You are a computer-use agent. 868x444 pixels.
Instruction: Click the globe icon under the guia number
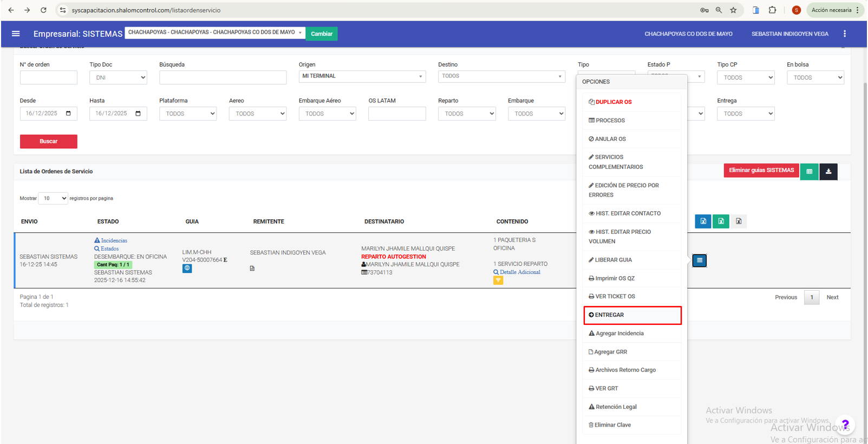coord(187,269)
